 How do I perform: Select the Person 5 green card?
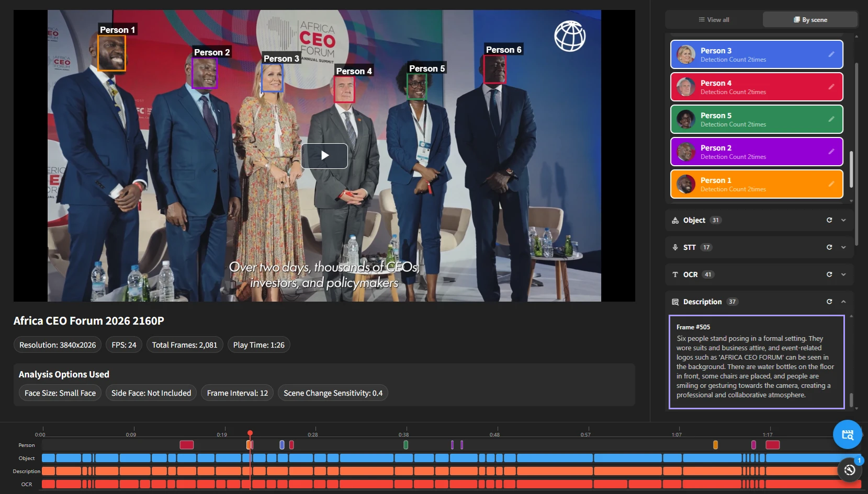757,119
